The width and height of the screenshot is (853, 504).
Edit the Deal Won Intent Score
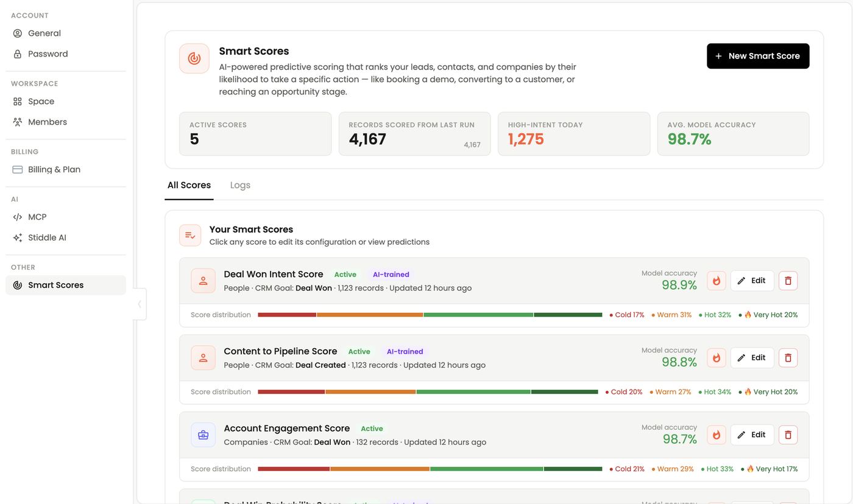point(752,281)
